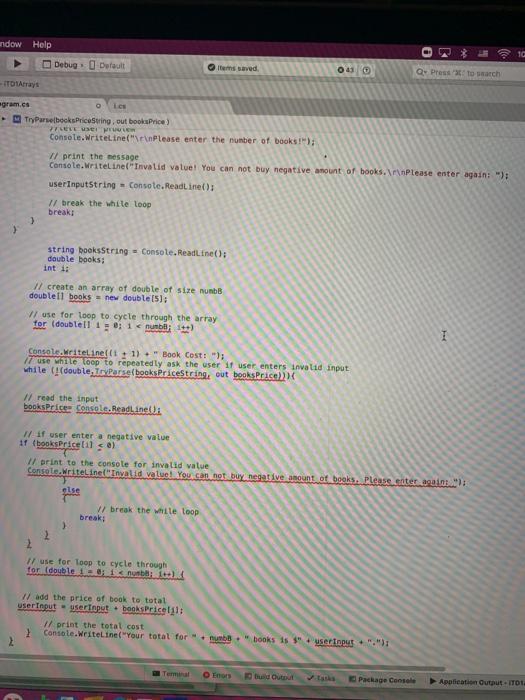Switch to the second .cs file tab
The width and height of the screenshot is (525, 700).
pyautogui.click(x=120, y=106)
